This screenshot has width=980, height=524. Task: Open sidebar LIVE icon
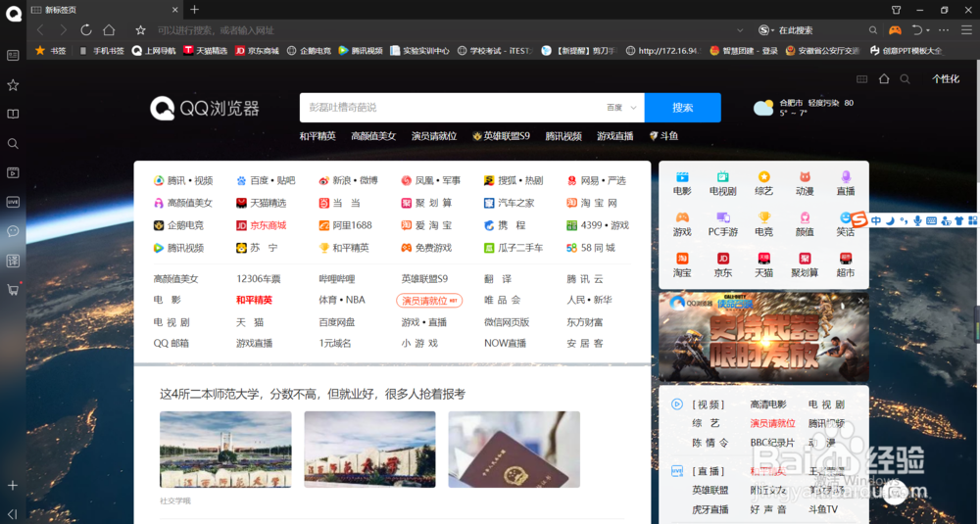coord(13,202)
